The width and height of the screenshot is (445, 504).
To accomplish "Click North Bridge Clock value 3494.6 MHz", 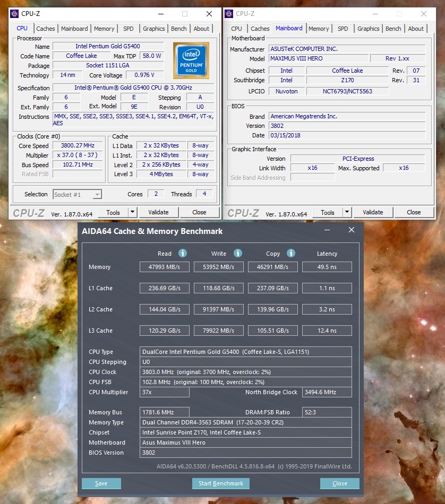I will (x=327, y=392).
